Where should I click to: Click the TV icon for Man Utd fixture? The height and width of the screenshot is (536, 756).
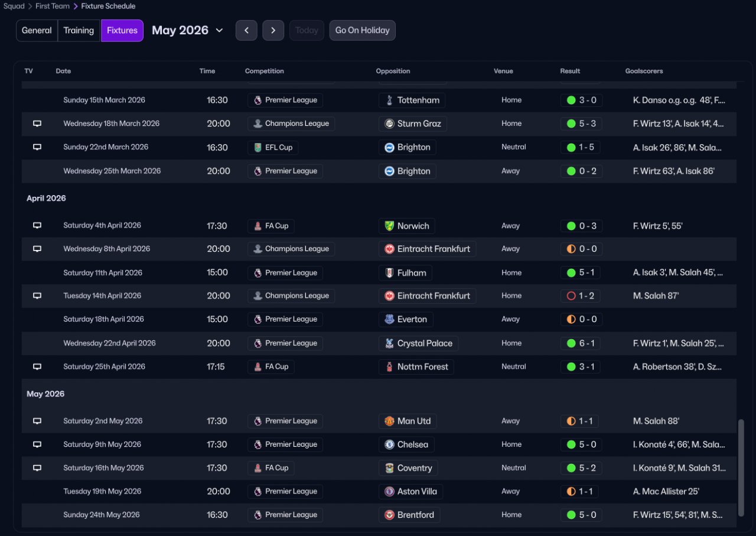[37, 421]
